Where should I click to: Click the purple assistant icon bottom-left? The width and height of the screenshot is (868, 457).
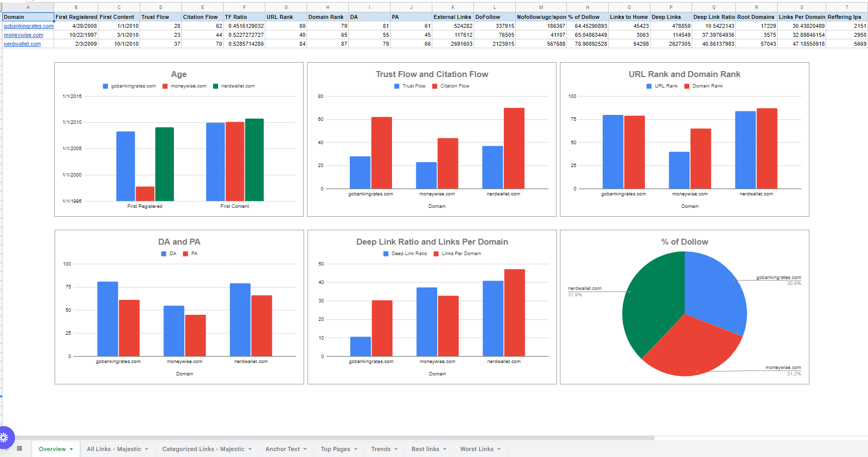(5, 438)
